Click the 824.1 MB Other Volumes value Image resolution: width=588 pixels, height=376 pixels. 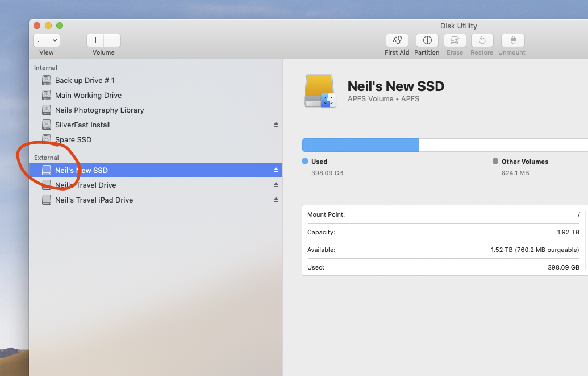[515, 173]
